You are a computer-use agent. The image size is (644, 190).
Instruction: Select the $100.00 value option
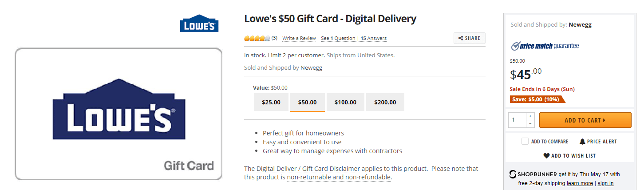tap(345, 102)
